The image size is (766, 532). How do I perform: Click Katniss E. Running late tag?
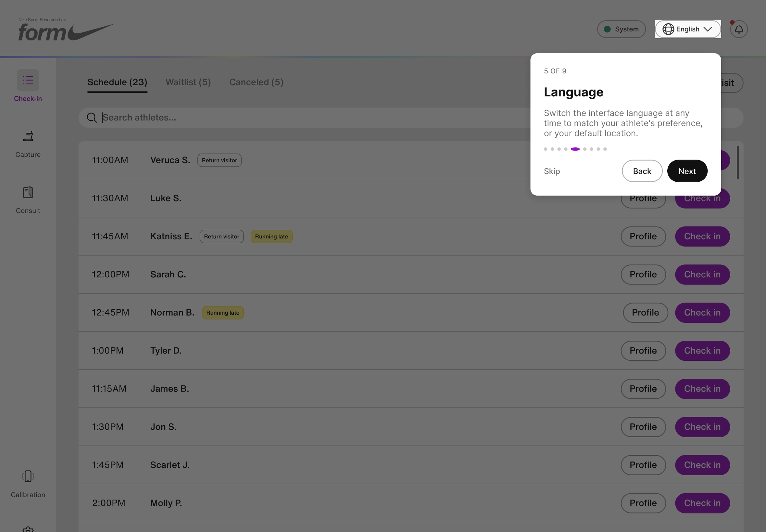(271, 237)
